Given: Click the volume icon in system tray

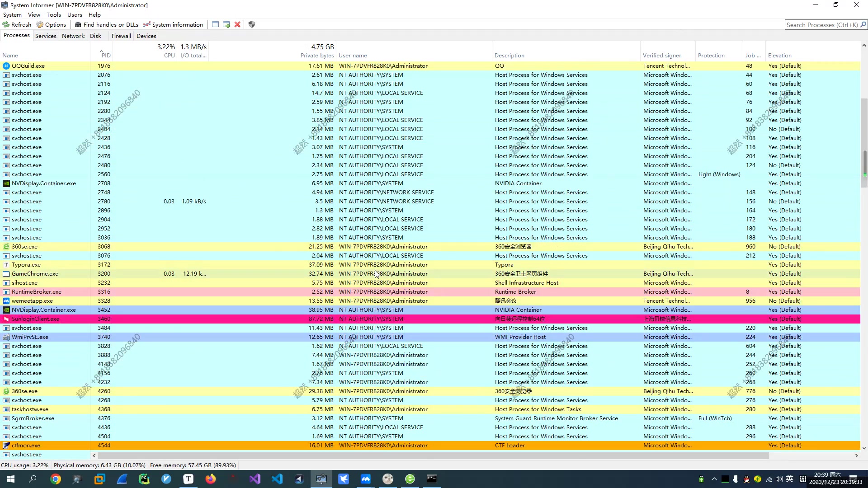Looking at the screenshot, I should tap(779, 479).
